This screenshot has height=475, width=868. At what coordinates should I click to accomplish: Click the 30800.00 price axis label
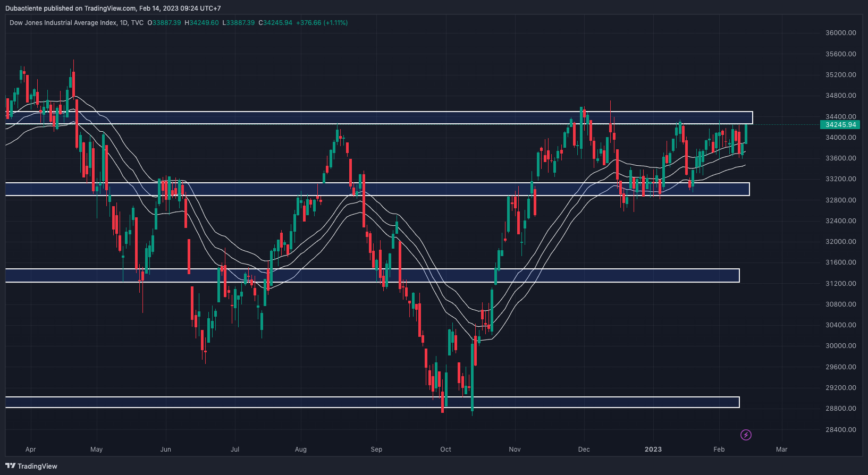click(840, 304)
